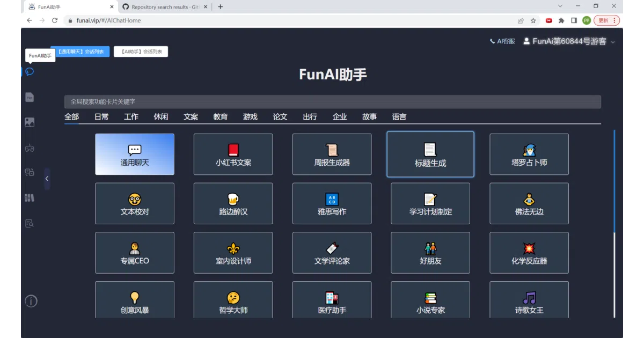644x338 pixels.
Task: Select the 语言 category tab
Action: (399, 116)
